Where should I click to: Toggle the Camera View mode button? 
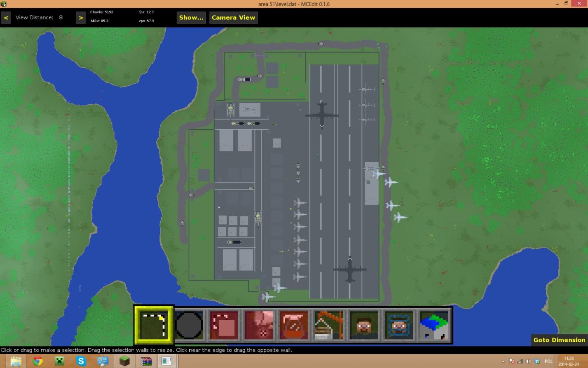coord(233,17)
